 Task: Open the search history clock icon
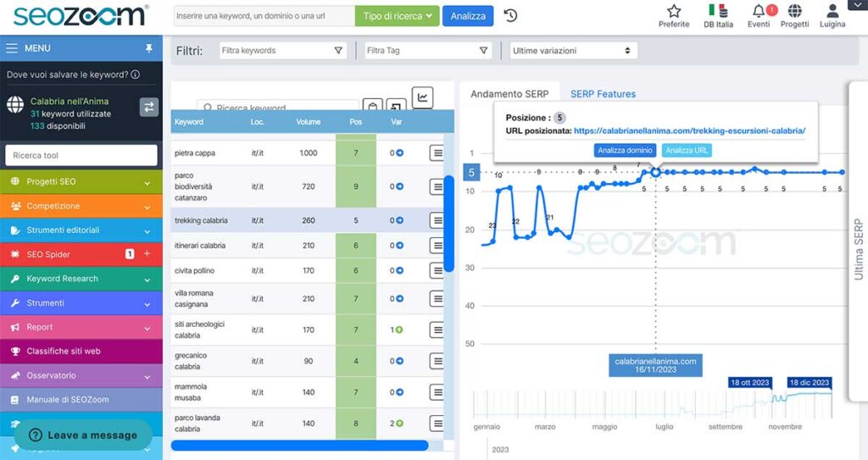click(x=510, y=15)
